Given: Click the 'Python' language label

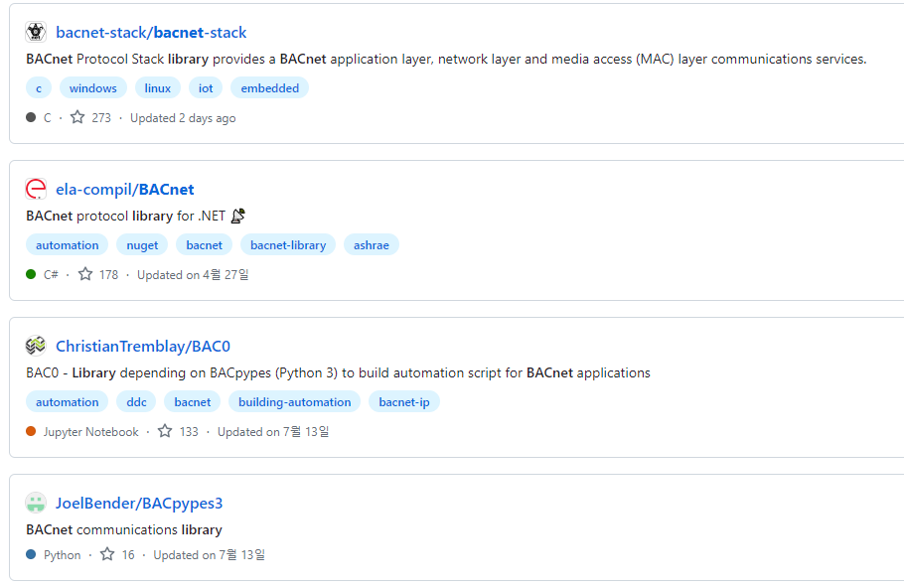Looking at the screenshot, I should pyautogui.click(x=63, y=555).
